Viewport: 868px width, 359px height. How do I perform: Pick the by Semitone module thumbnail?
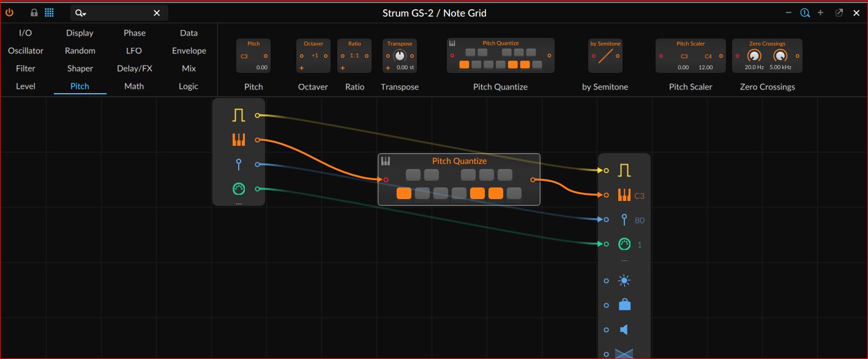pyautogui.click(x=605, y=56)
